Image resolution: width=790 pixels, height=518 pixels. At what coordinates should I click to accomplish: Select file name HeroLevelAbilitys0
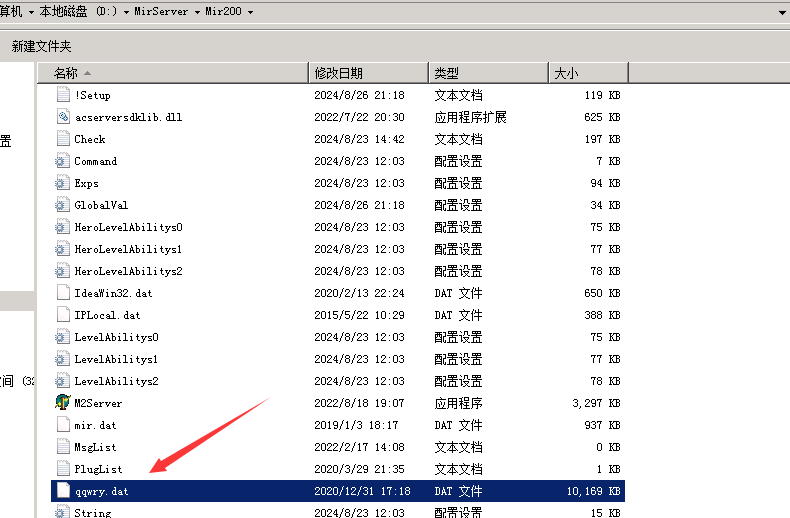click(128, 227)
